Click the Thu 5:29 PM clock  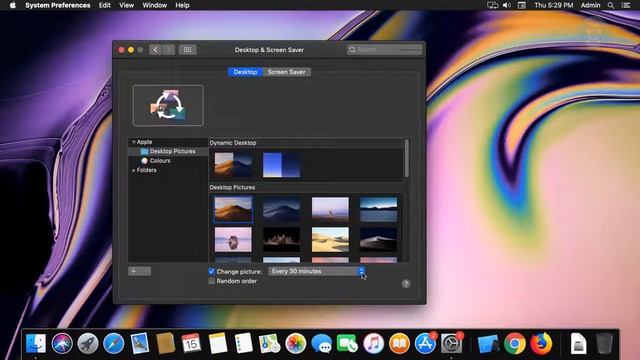(554, 5)
